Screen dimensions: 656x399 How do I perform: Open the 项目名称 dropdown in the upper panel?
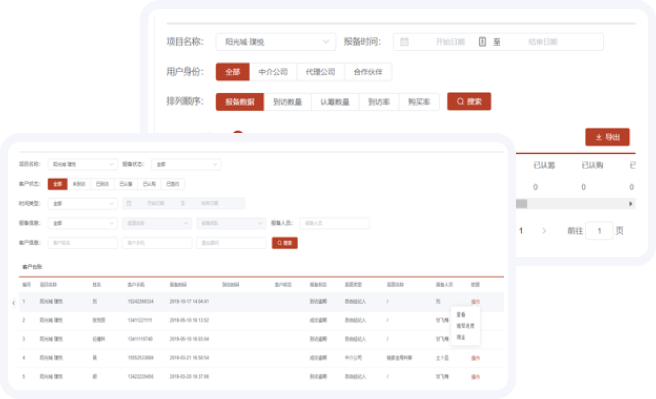point(276,42)
